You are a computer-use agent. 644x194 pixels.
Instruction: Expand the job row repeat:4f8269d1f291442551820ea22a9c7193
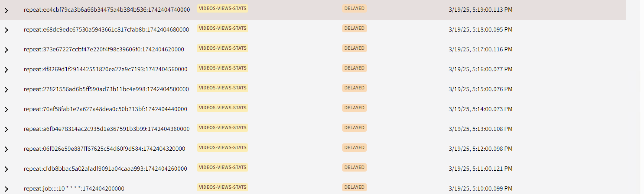point(7,70)
